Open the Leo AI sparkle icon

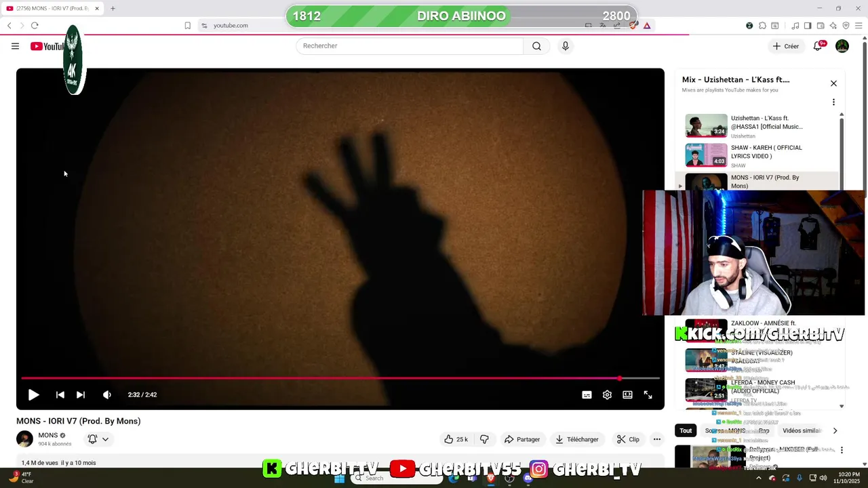(833, 25)
